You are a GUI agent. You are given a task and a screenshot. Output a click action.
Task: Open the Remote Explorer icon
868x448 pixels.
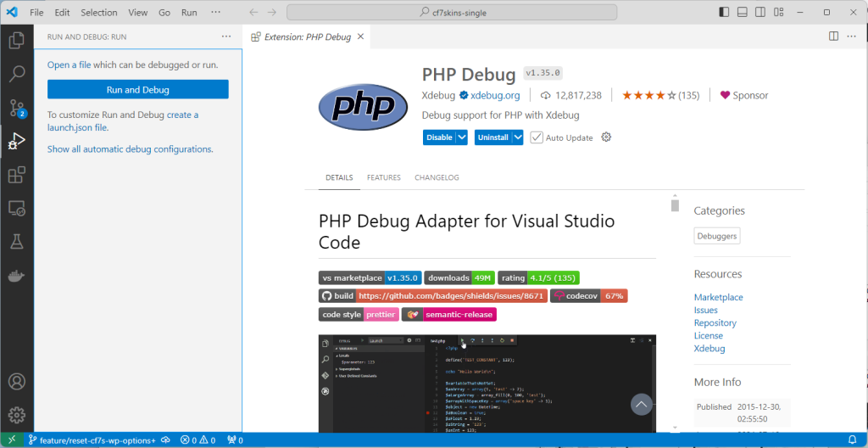[x=16, y=209]
